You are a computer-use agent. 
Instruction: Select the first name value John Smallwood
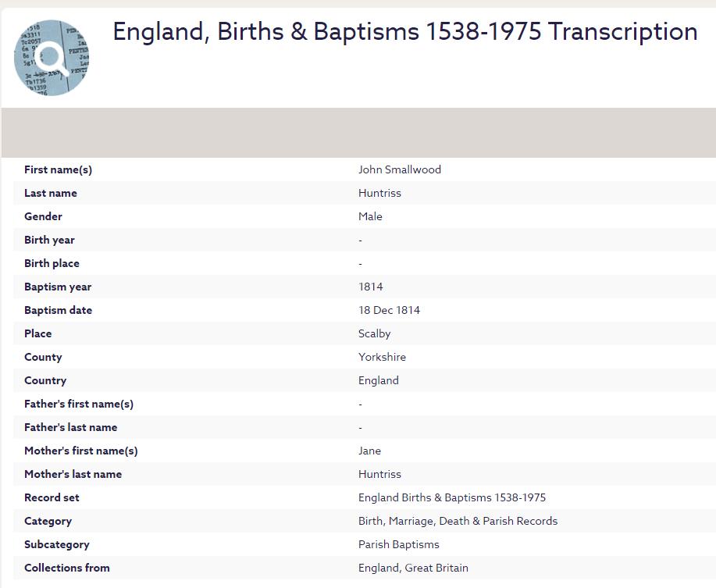click(x=399, y=169)
